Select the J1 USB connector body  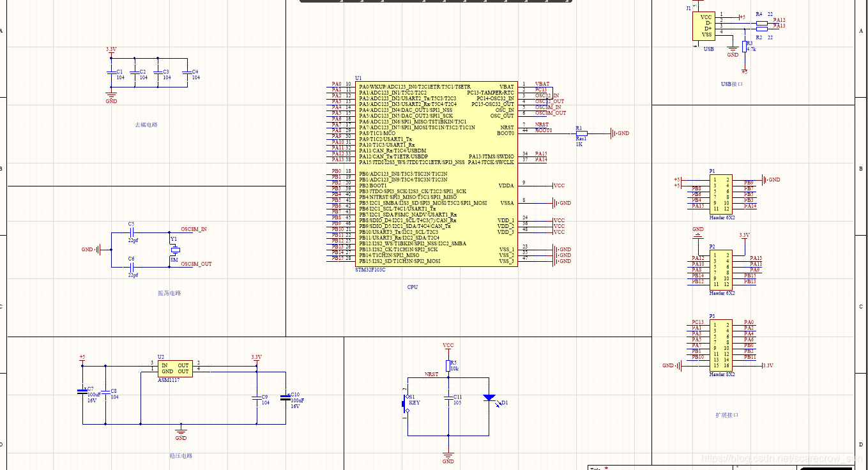pos(704,27)
